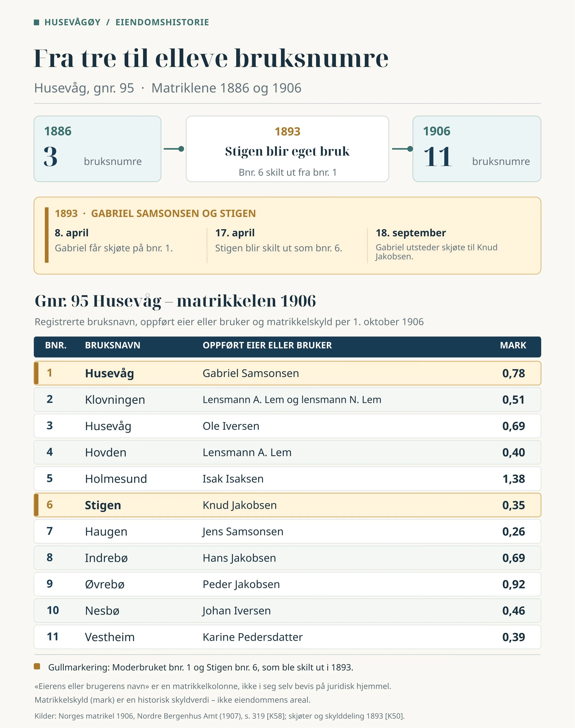
Task: Select the HUSEVÅGØY breadcrumb text
Action: click(72, 22)
